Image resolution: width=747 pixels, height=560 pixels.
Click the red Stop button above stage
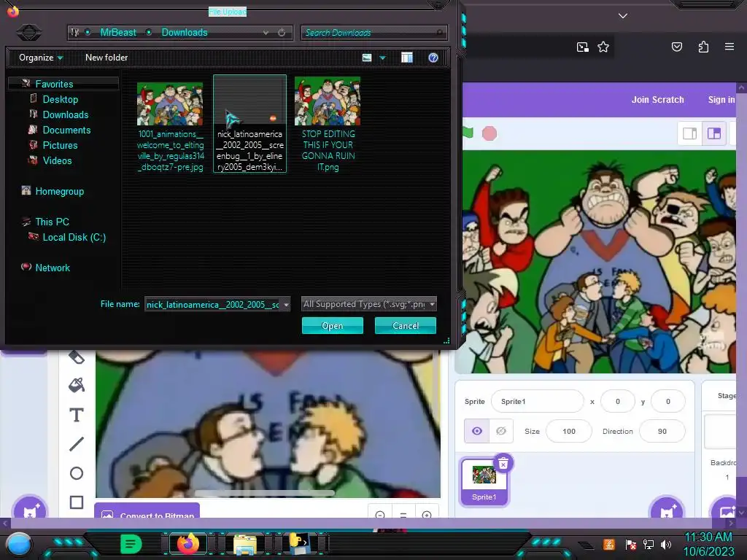pos(489,133)
